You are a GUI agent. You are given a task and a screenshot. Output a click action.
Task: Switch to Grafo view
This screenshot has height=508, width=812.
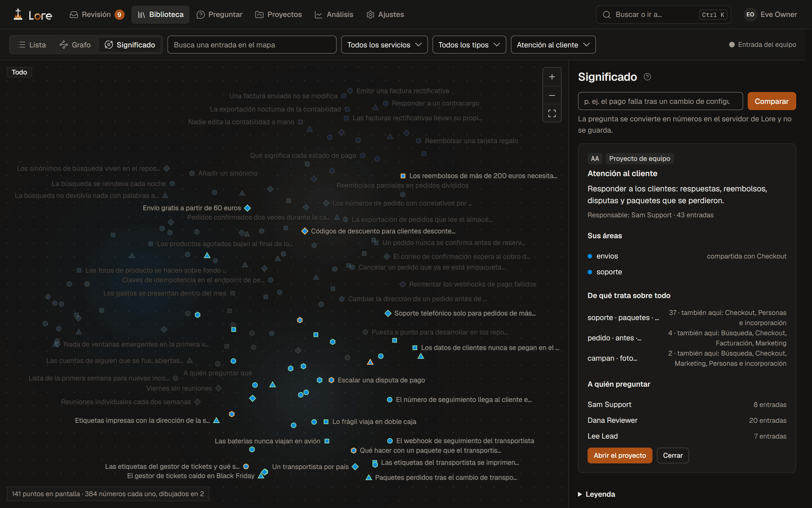[75, 45]
